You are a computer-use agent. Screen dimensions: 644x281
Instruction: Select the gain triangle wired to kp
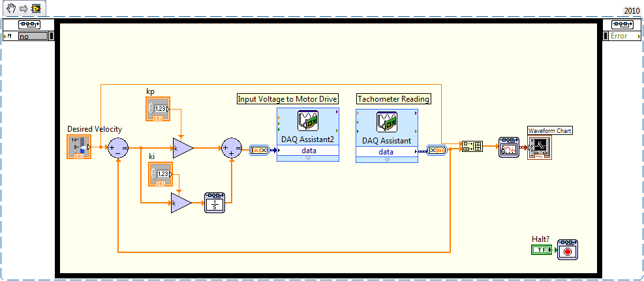click(x=183, y=148)
